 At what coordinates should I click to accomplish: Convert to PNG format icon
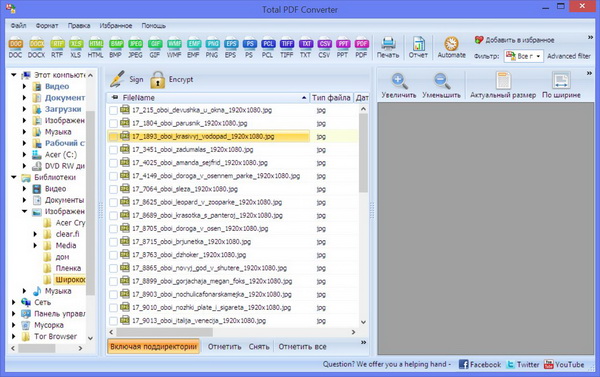(x=212, y=48)
